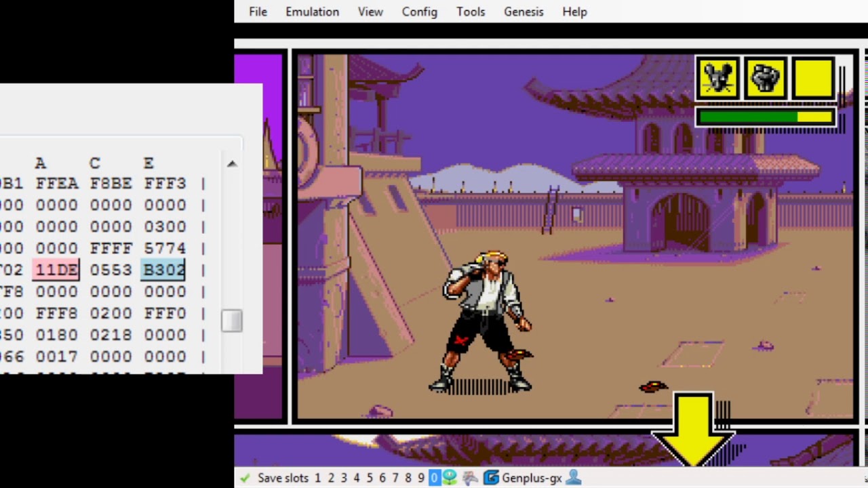Screen dimensions: 868x488
Task: Click the Save slots label
Action: click(283, 478)
